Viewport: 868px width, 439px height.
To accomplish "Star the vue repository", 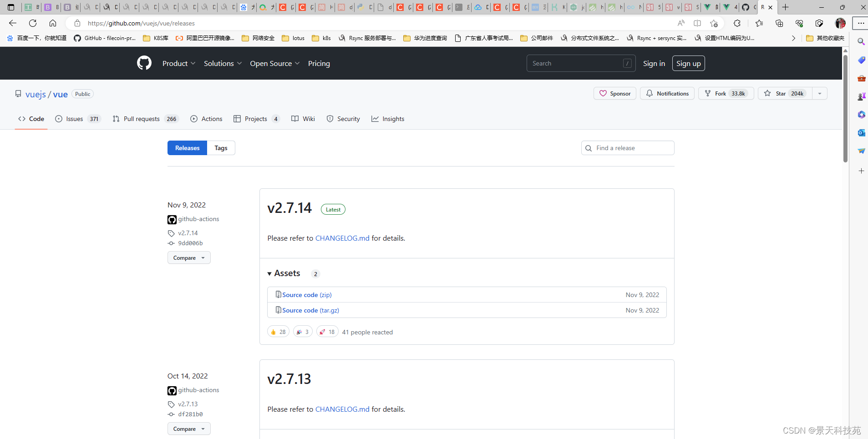I will click(785, 93).
